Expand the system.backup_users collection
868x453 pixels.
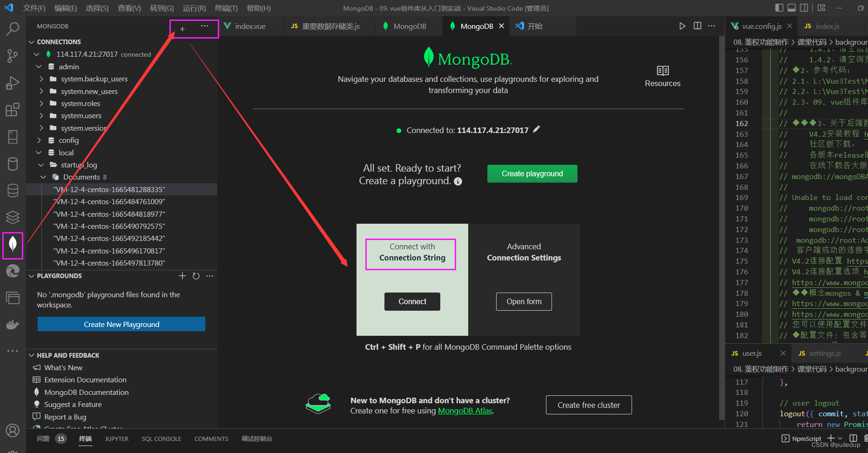click(41, 79)
